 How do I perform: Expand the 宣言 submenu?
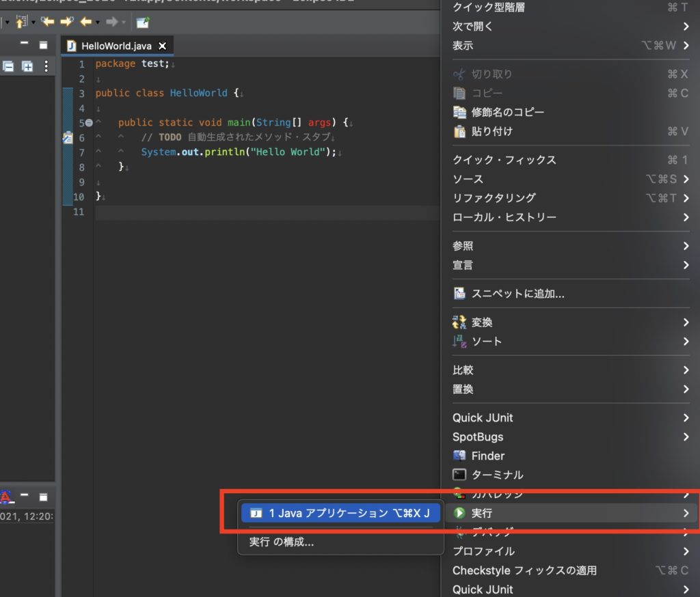pos(570,265)
